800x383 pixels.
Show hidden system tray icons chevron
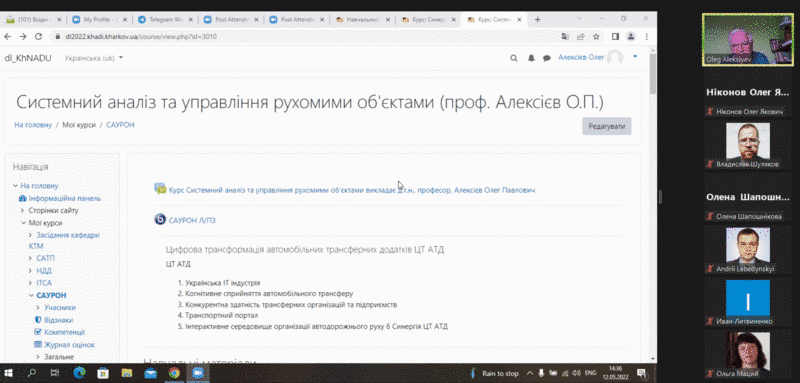(530, 373)
